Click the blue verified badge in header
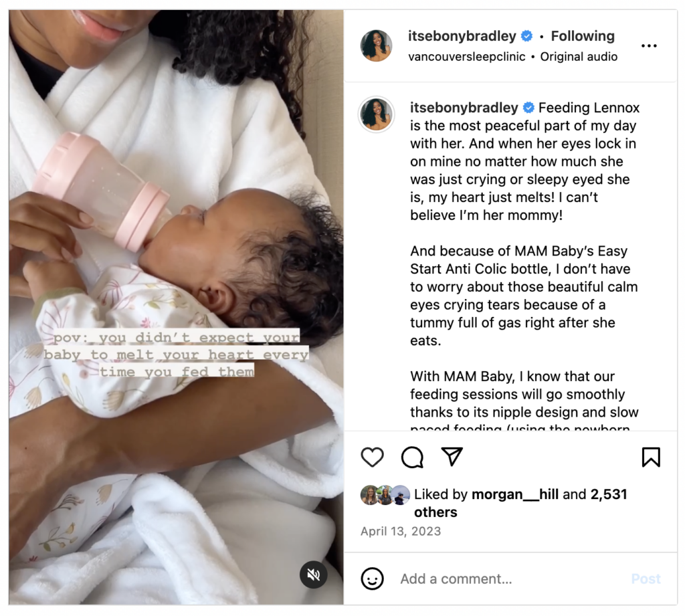 click(527, 36)
